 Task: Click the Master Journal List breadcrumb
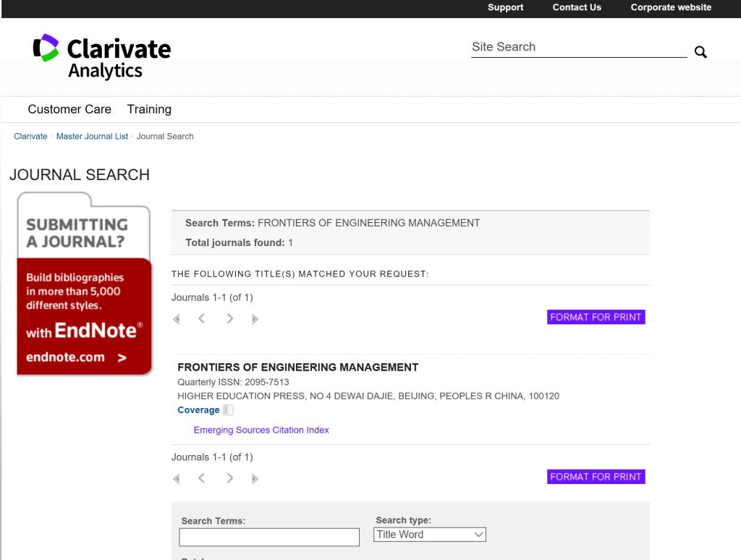pyautogui.click(x=92, y=136)
